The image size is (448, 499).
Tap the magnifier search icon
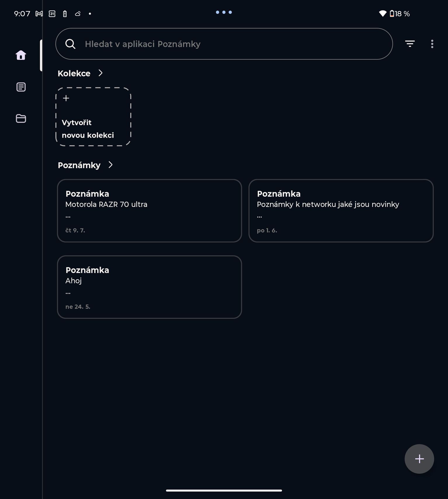(x=70, y=44)
